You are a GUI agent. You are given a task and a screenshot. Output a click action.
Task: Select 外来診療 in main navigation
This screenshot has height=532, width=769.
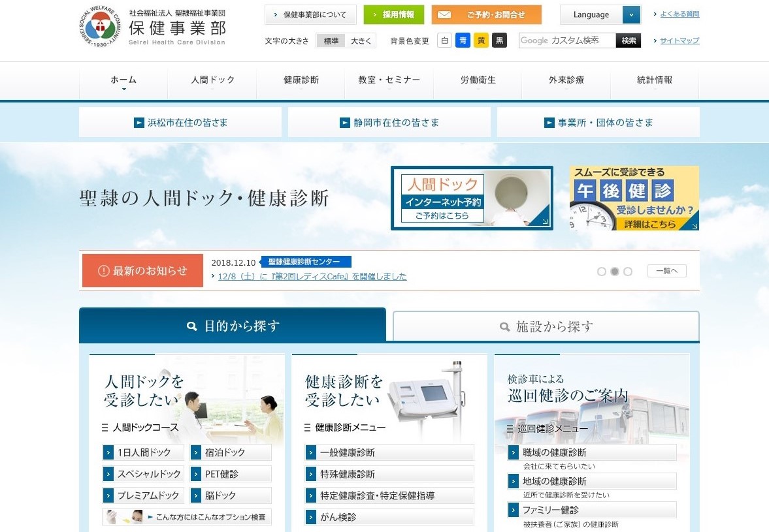pyautogui.click(x=566, y=80)
